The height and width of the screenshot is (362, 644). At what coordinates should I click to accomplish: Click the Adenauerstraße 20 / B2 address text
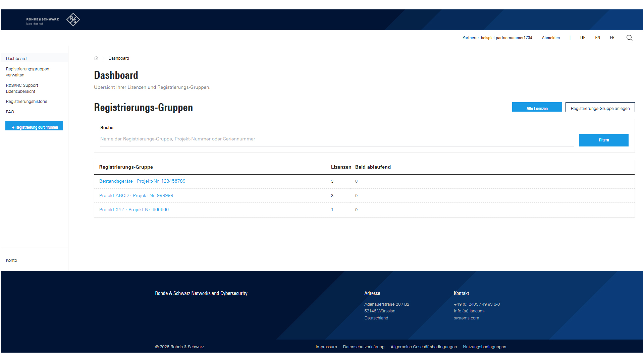click(387, 304)
